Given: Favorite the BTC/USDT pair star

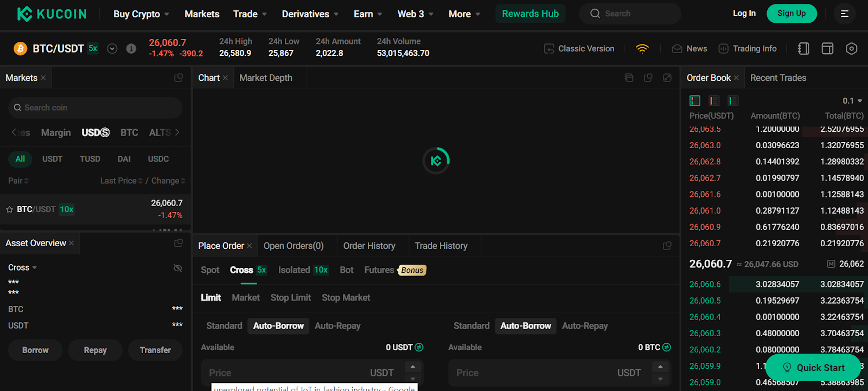Looking at the screenshot, I should [9, 209].
